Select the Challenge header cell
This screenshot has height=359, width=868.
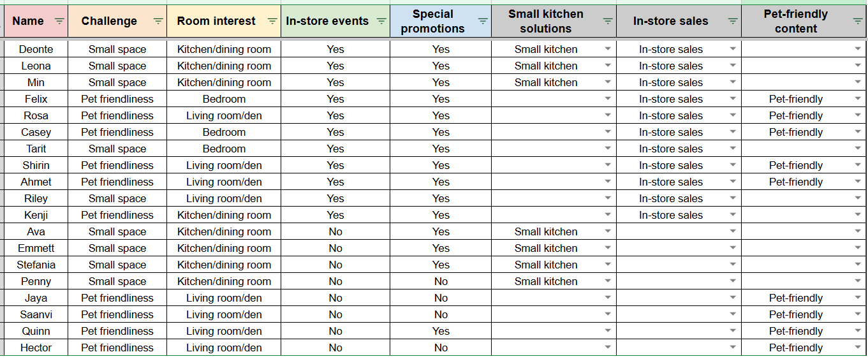pyautogui.click(x=117, y=21)
